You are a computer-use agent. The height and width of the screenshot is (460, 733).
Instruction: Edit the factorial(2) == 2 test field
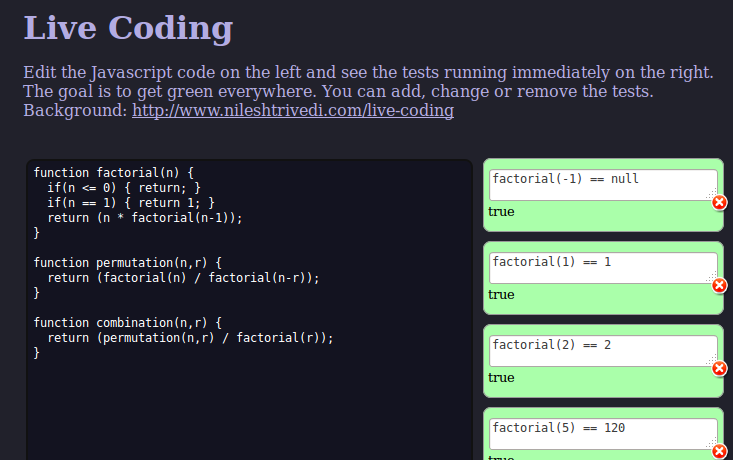click(603, 351)
